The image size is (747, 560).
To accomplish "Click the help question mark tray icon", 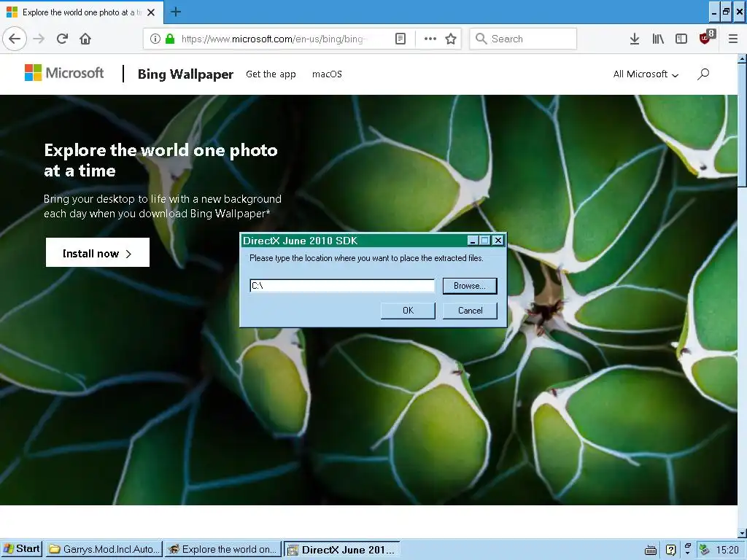I will (x=671, y=550).
